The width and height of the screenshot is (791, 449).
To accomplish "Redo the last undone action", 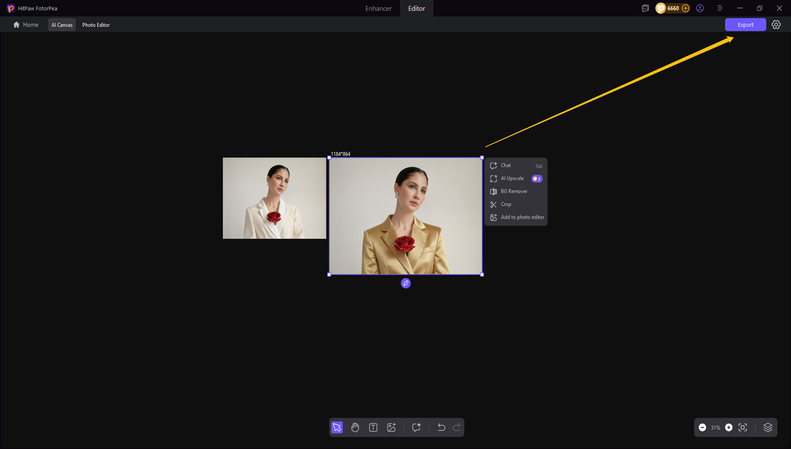I will pos(457,427).
